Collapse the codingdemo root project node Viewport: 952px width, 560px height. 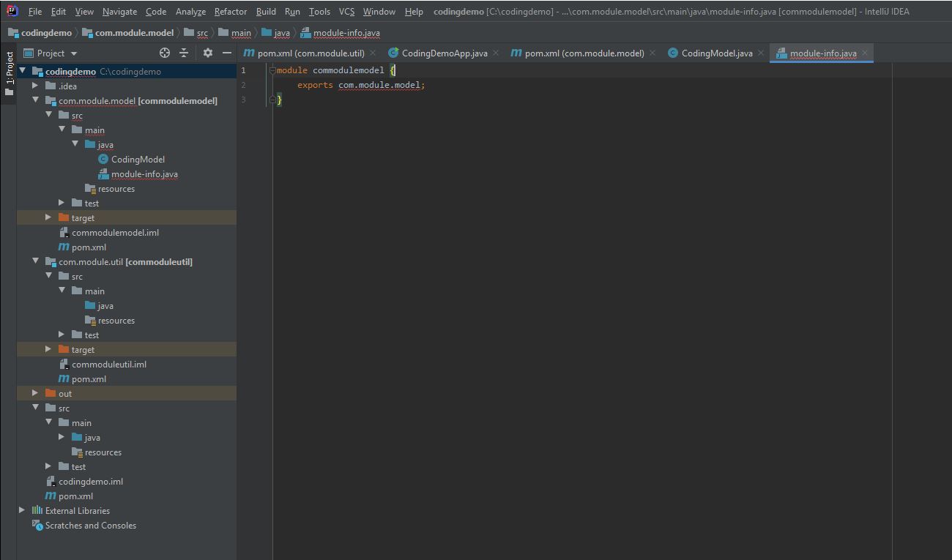coord(23,71)
